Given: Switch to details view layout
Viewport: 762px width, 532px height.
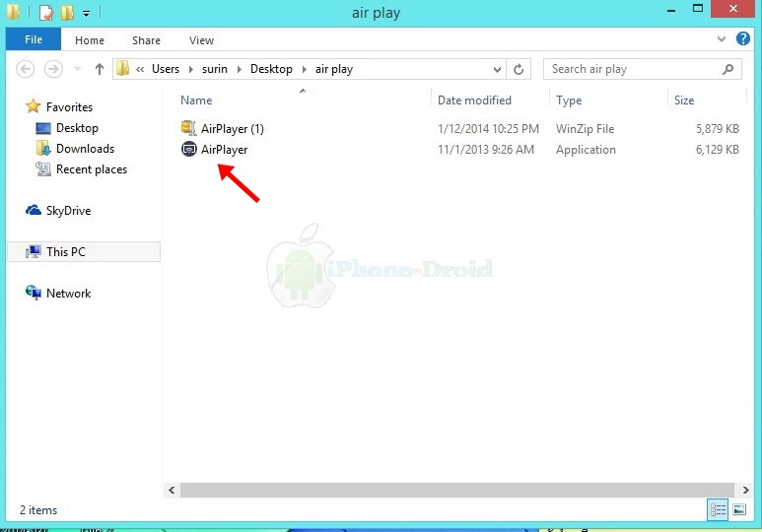Looking at the screenshot, I should coord(718,509).
